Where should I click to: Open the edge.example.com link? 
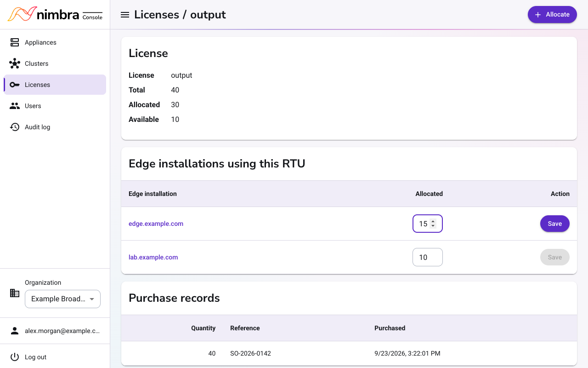(156, 224)
